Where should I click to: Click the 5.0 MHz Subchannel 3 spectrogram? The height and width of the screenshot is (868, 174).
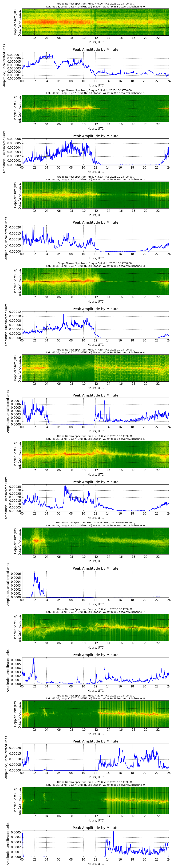[x=95, y=281]
